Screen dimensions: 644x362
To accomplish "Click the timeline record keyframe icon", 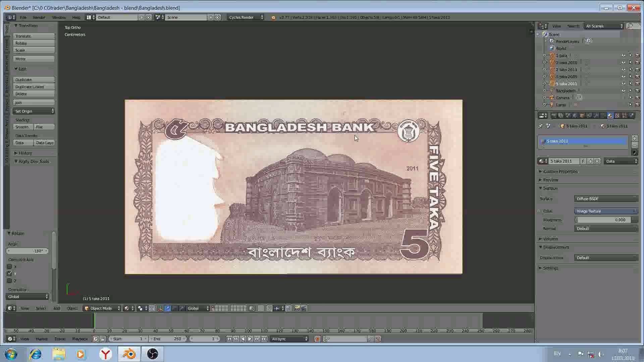I will tap(317, 339).
